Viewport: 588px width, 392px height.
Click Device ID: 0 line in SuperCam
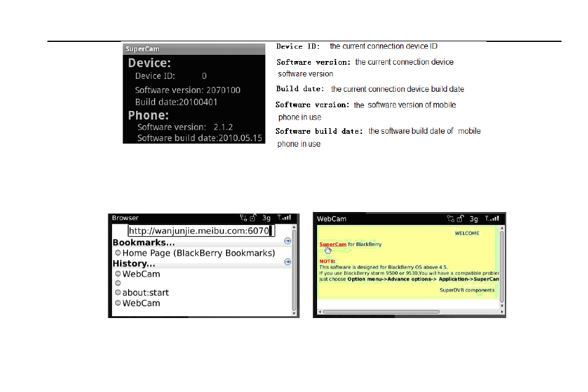[171, 76]
